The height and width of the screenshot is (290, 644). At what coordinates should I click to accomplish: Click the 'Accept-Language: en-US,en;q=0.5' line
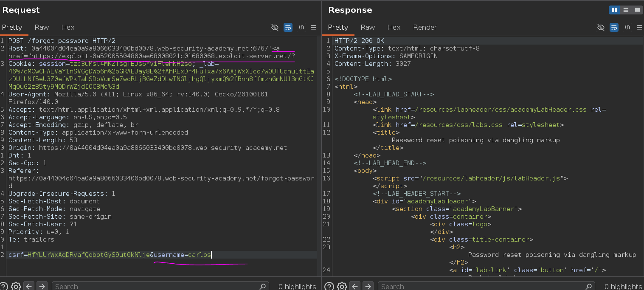(x=67, y=117)
